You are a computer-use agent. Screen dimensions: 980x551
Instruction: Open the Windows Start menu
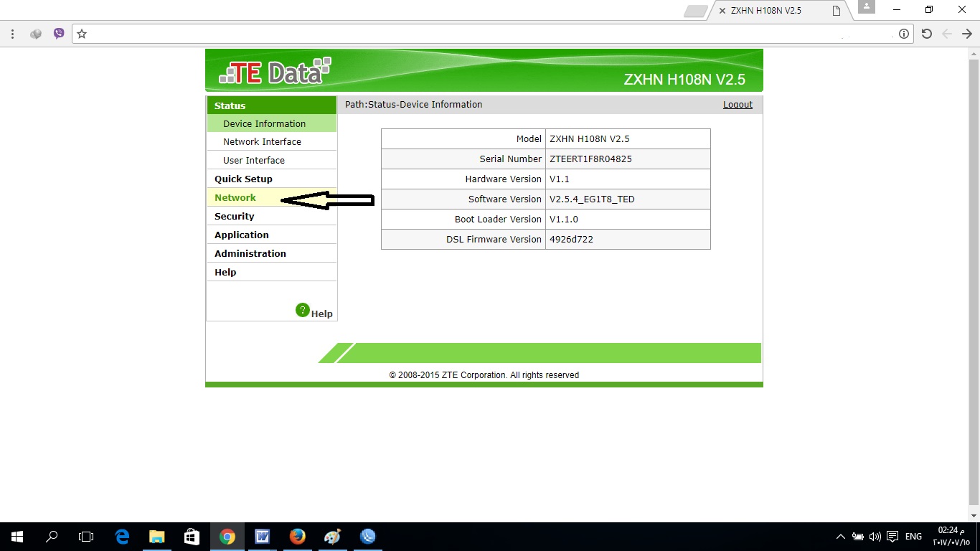pos(17,536)
